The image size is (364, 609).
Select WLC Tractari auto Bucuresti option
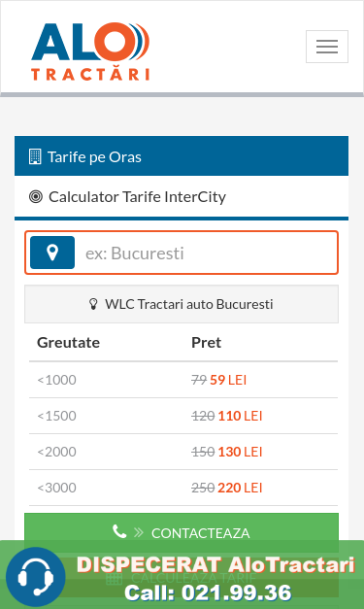point(182,304)
